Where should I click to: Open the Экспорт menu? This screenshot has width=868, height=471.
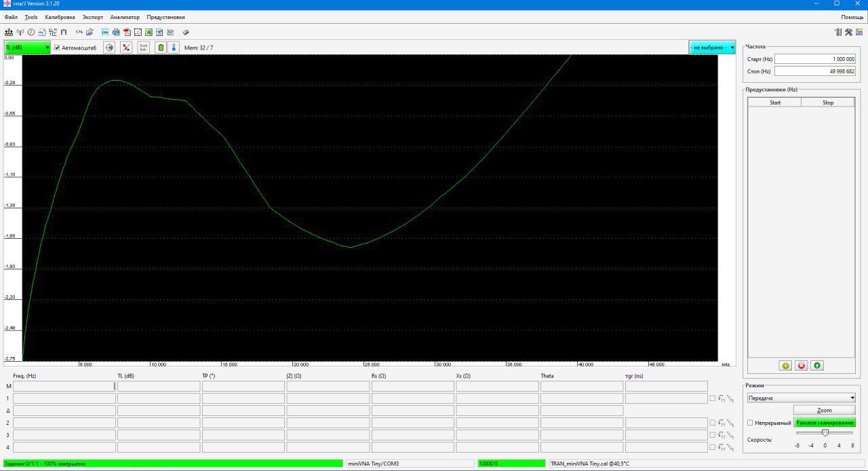point(93,17)
